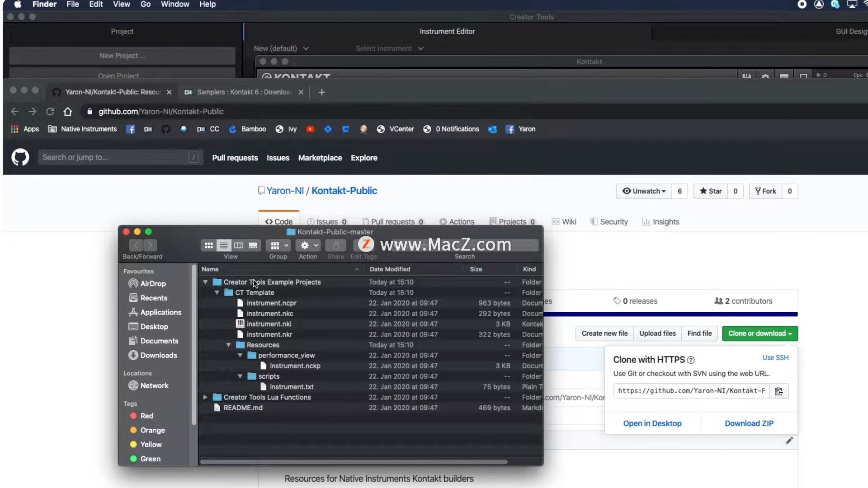Open Clone or download dropdown
Screen dimensions: 868x488
760,333
